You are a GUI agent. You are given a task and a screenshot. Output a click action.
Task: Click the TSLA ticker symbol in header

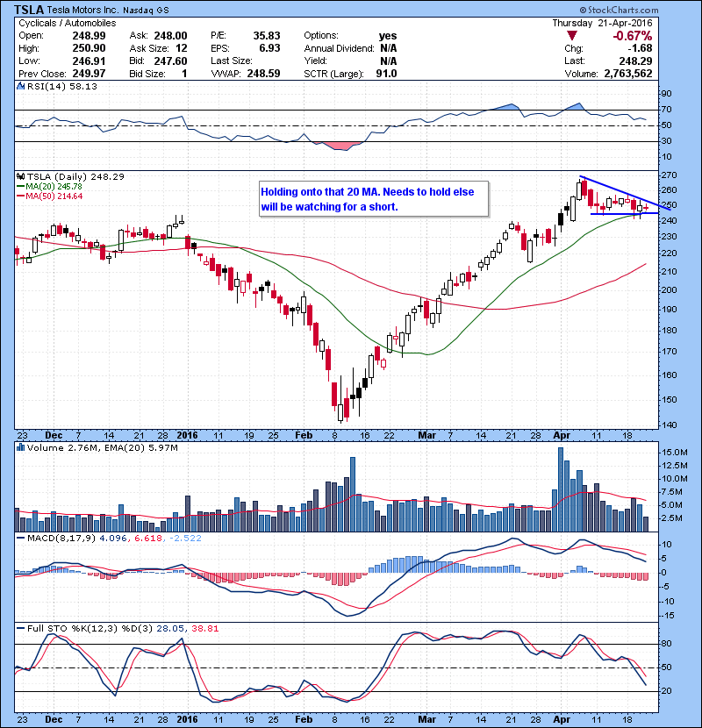(29, 10)
